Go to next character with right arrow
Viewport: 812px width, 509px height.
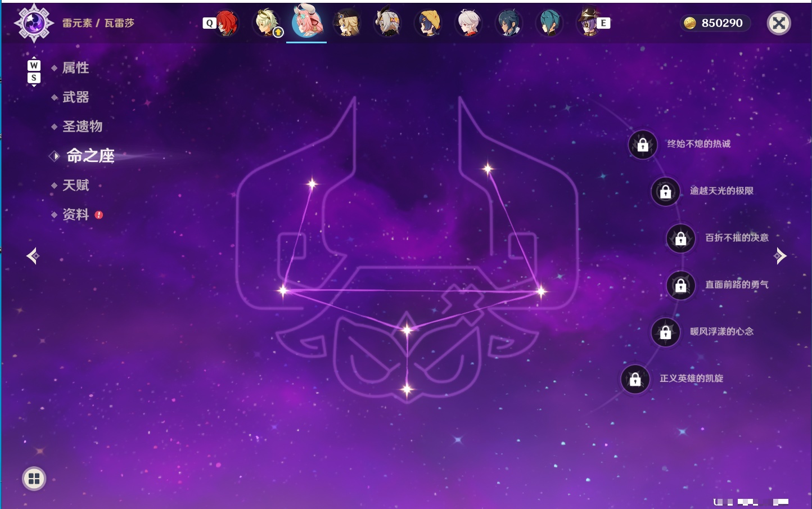click(779, 256)
